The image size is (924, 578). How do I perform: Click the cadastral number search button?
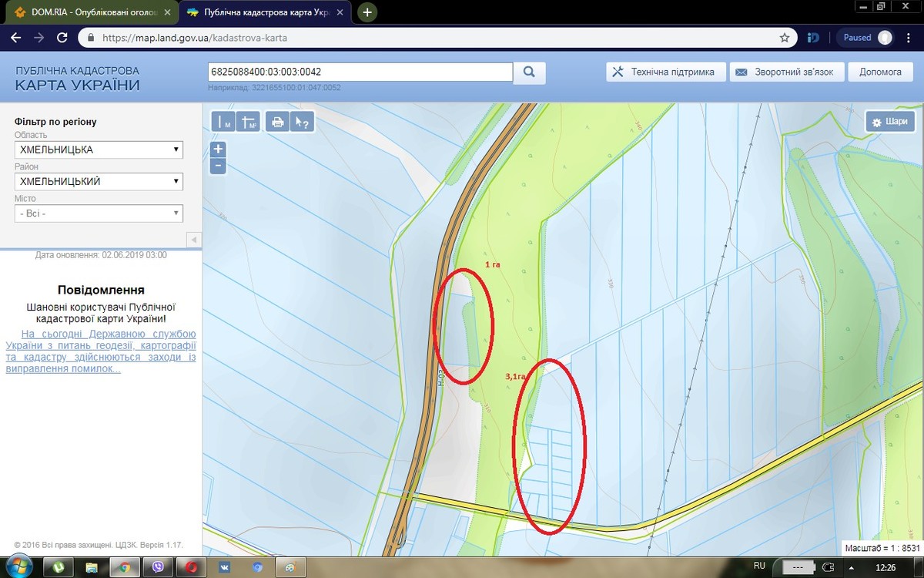[x=530, y=72]
